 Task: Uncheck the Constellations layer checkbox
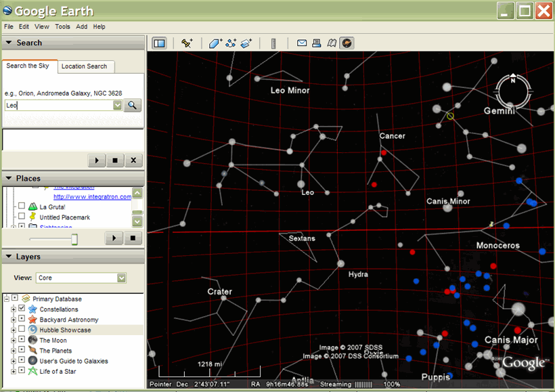[x=22, y=309]
